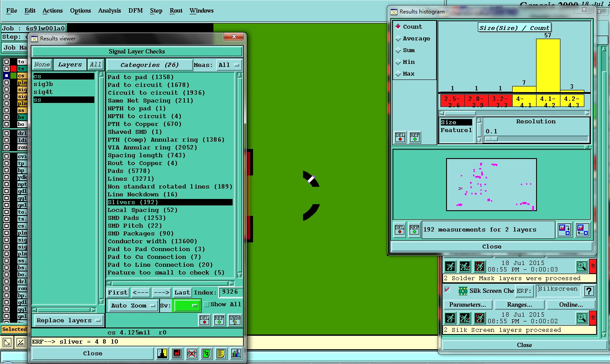This screenshot has width=610, height=364.
Task: Click Parameters button for Silk Screen
Action: coord(467,304)
